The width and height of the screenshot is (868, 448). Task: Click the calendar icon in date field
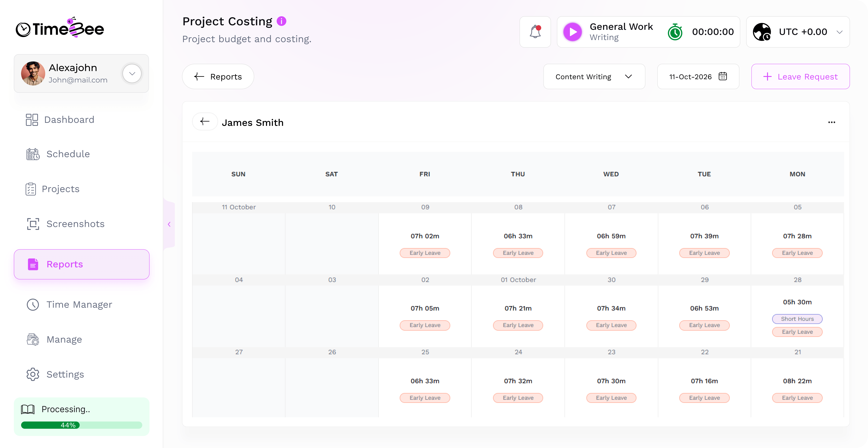click(723, 76)
